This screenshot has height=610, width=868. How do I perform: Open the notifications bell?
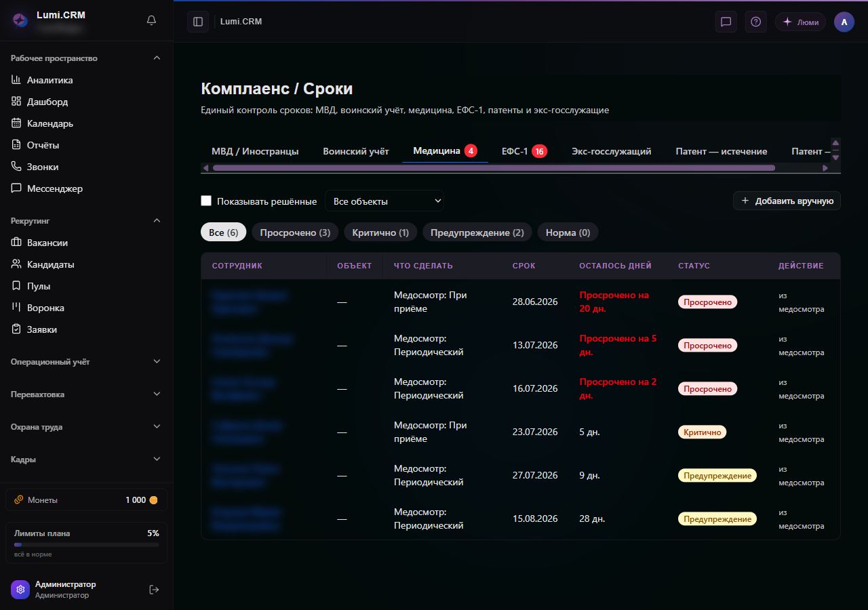point(151,20)
